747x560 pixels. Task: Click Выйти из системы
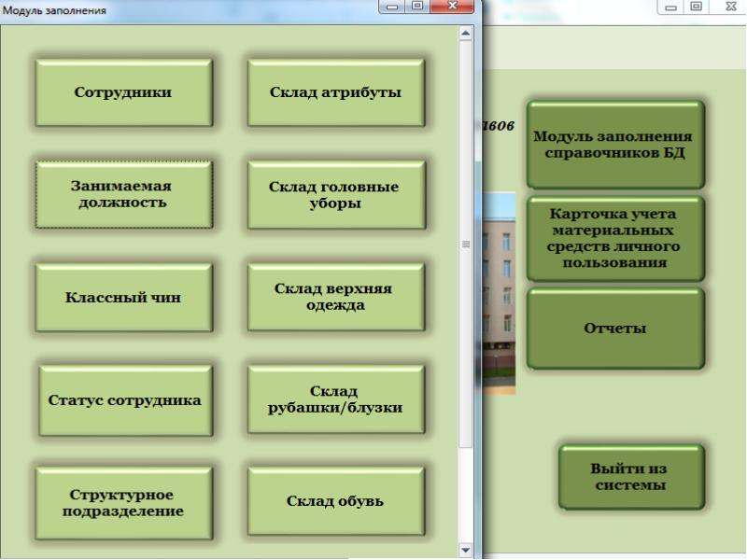point(632,477)
